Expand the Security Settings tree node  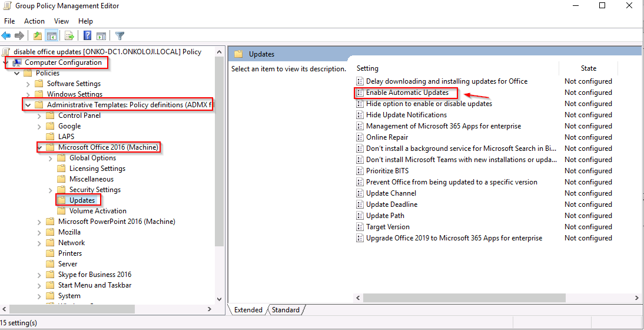pos(51,190)
